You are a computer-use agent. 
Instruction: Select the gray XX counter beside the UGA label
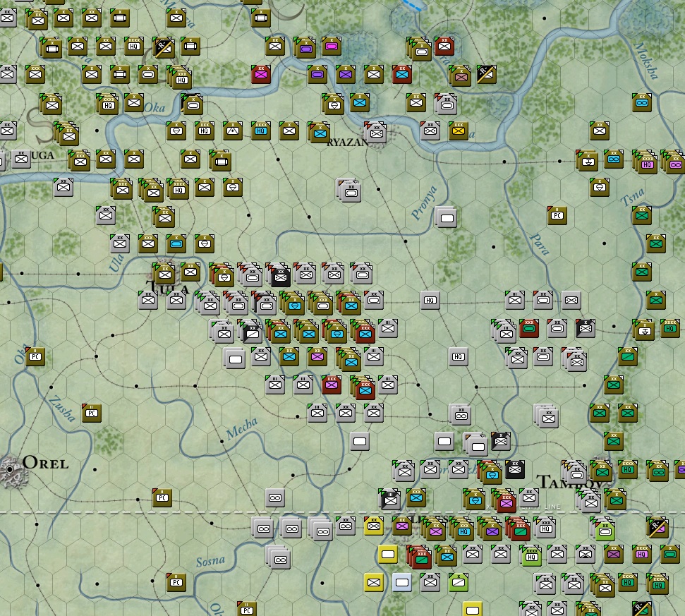[x=21, y=159]
